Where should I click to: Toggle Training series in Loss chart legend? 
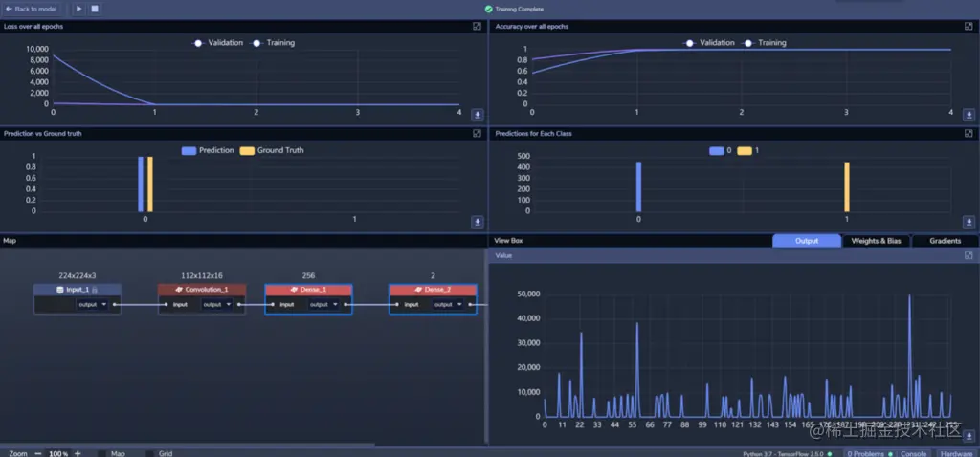pyautogui.click(x=272, y=43)
